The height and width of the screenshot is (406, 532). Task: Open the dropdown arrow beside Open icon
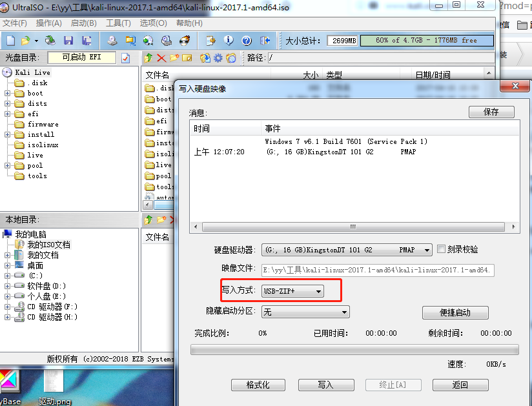36,41
